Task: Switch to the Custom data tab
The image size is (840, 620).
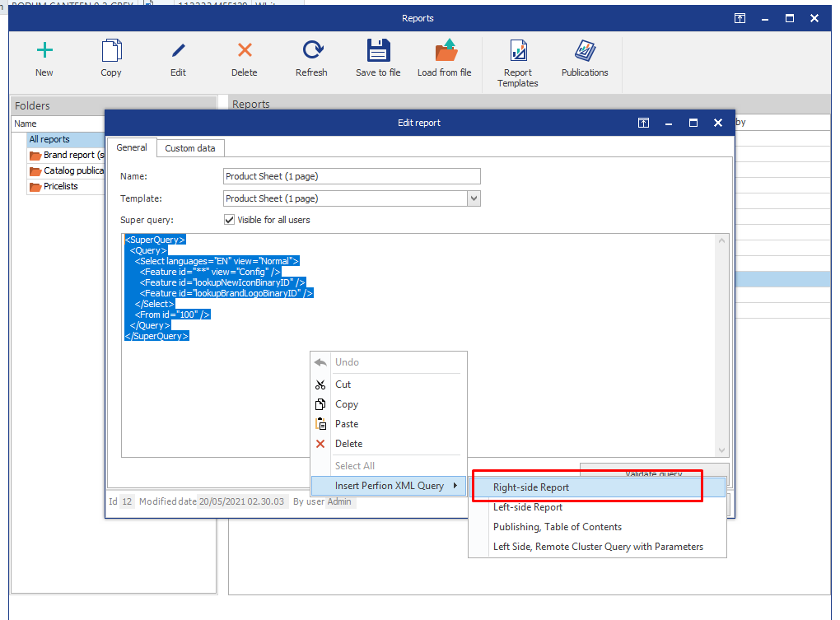Action: (x=190, y=148)
